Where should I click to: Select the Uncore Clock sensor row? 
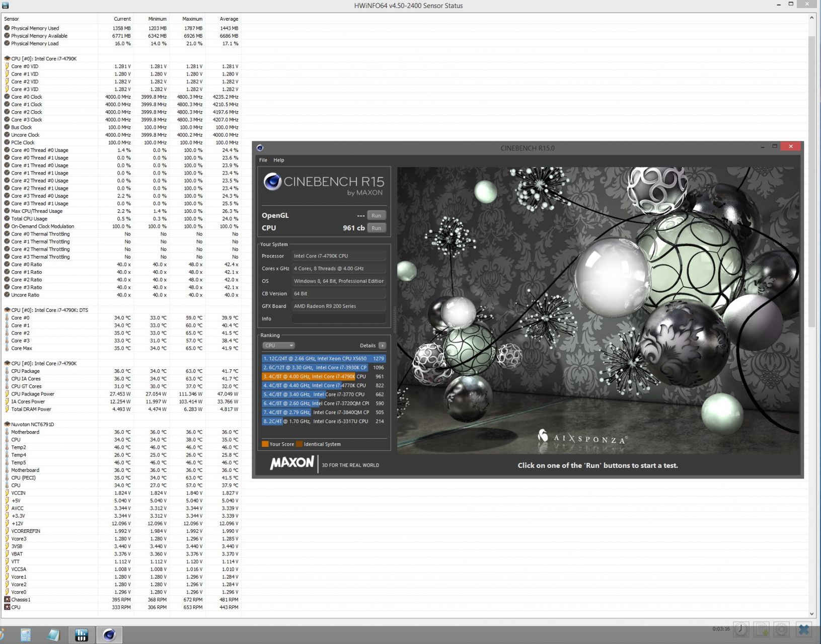click(x=121, y=135)
